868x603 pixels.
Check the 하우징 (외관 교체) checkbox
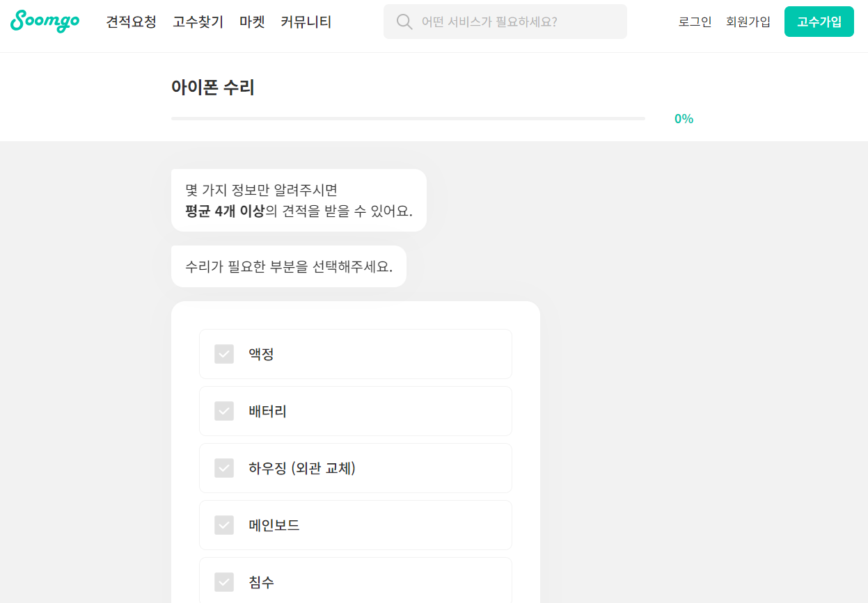(x=224, y=468)
